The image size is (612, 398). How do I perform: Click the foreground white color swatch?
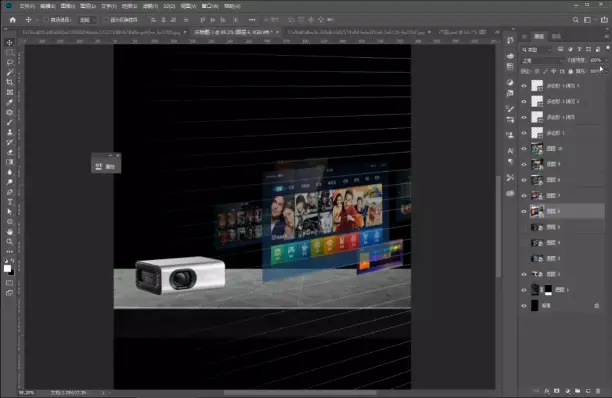[7, 268]
